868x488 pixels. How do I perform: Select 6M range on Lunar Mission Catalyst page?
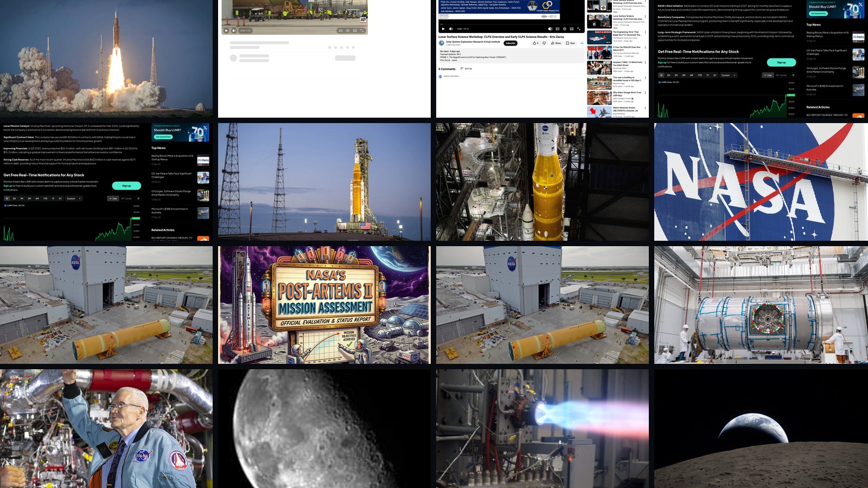(x=37, y=198)
